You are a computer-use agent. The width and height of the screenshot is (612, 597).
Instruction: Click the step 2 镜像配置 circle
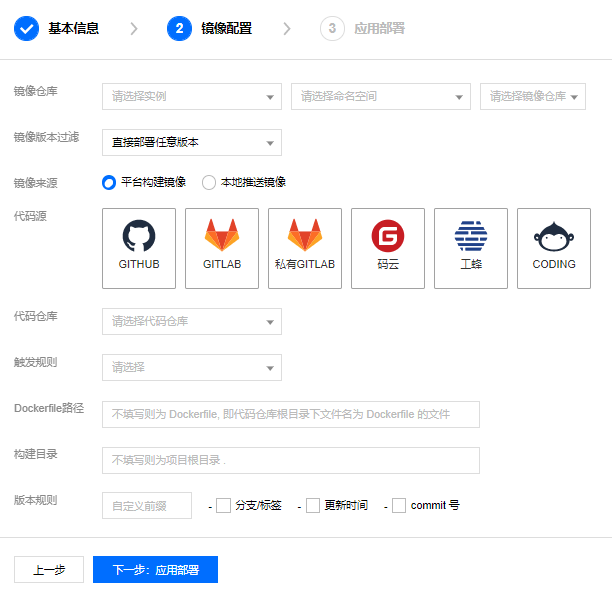tap(179, 28)
